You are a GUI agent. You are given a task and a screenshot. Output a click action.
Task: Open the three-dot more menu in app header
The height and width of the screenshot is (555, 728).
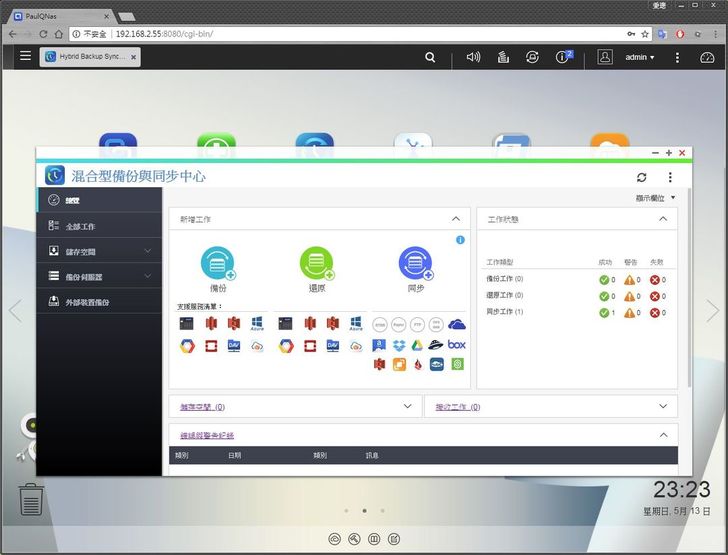(671, 177)
